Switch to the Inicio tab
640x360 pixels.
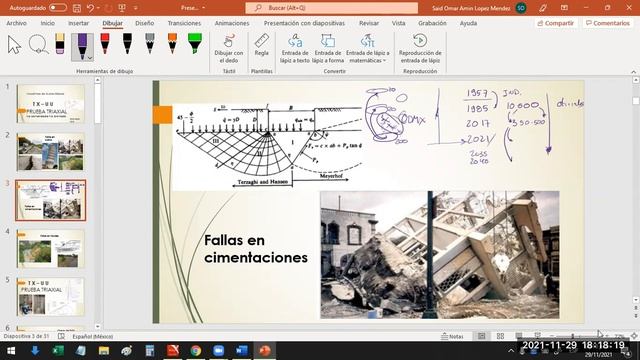pyautogui.click(x=47, y=23)
